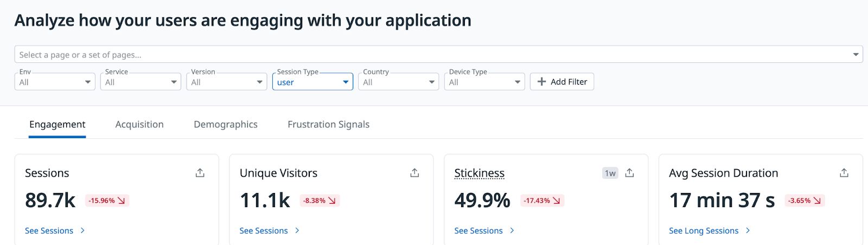
Task: Open the Version filter dropdown
Action: pos(226,82)
